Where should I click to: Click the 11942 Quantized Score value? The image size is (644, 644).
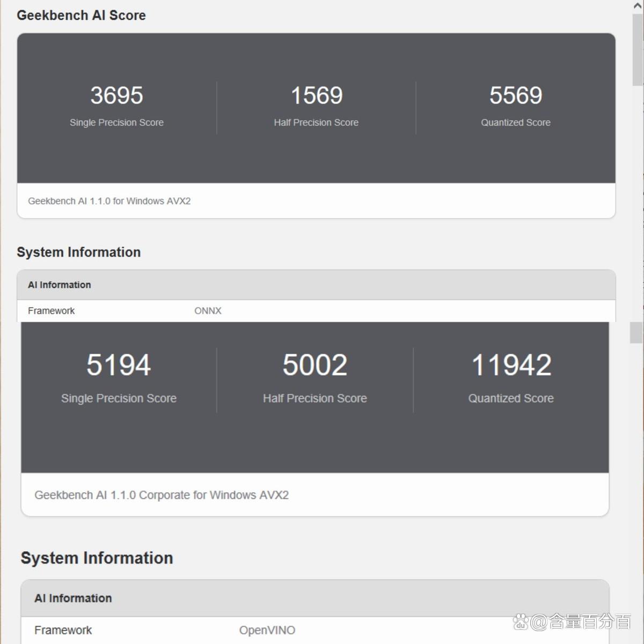pos(511,365)
